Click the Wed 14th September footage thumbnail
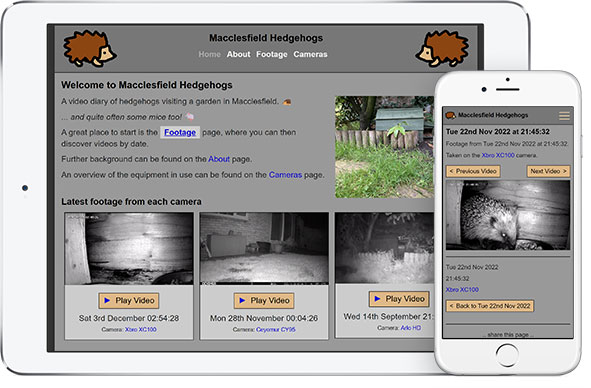The height and width of the screenshot is (388, 591). point(385,248)
